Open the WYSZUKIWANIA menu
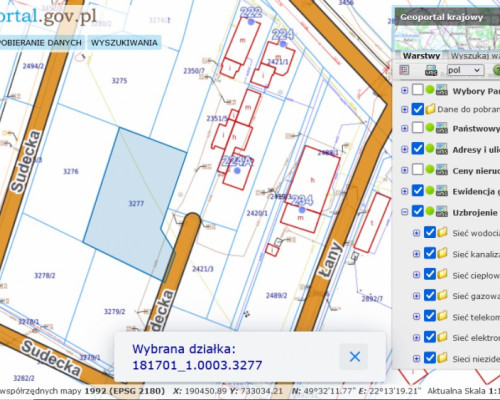This screenshot has height=400, width=500. pyautogui.click(x=124, y=43)
